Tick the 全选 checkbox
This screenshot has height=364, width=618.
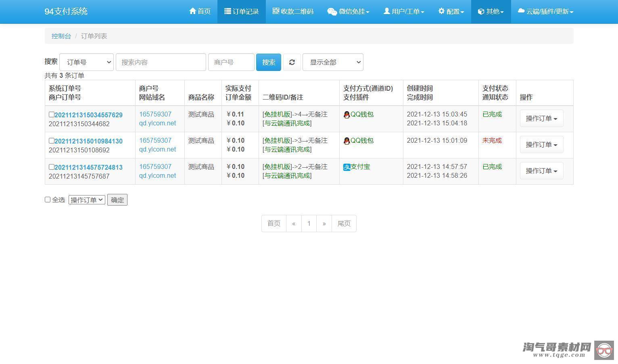[48, 200]
